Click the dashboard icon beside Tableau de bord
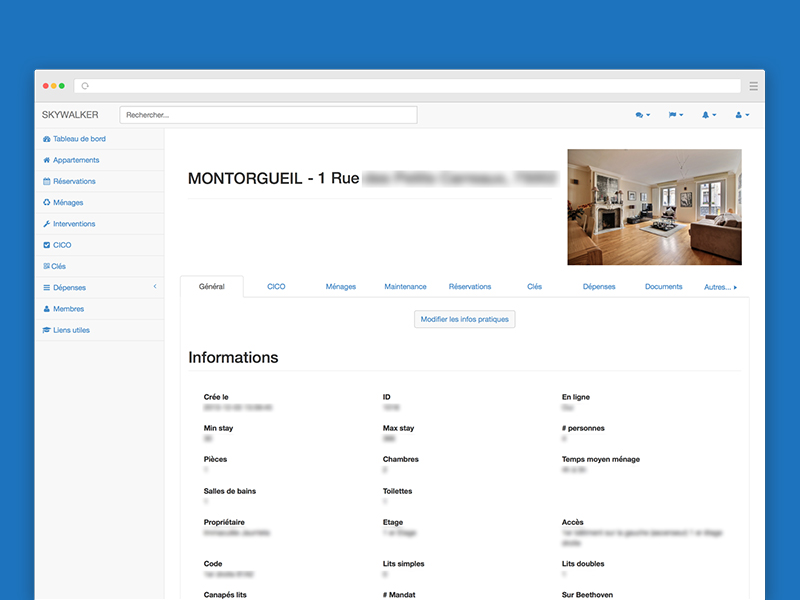The width and height of the screenshot is (800, 600). click(46, 139)
